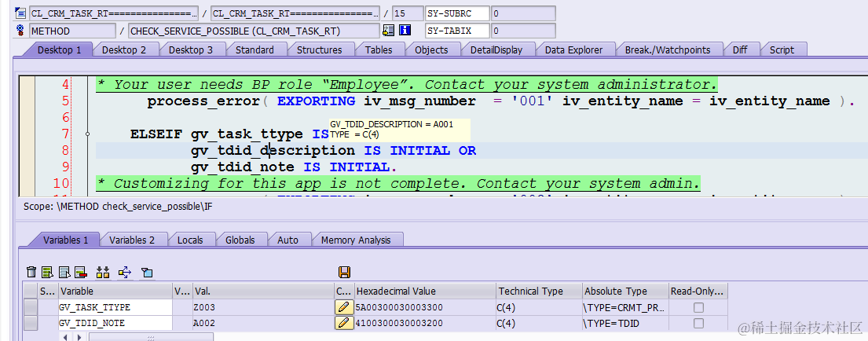Click the SY-SUBRC field
868x341 pixels.
pyautogui.click(x=457, y=13)
